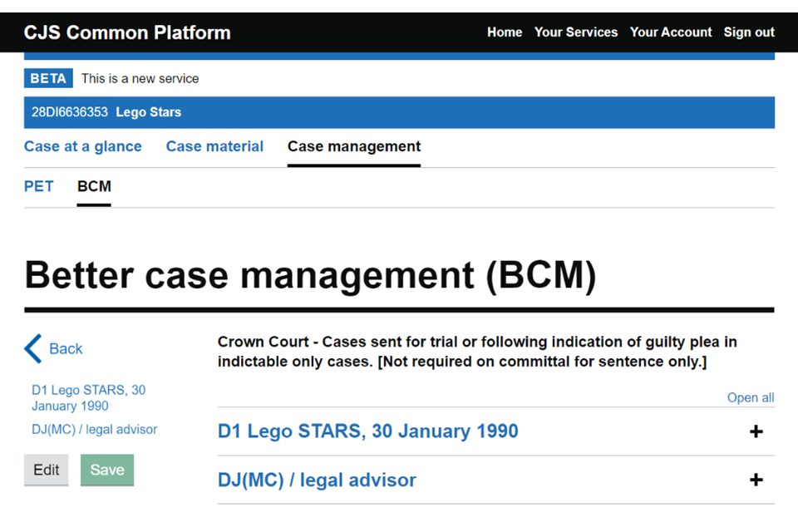
Task: Jump to DJ(MC) / legal advisor sidebar link
Action: click(x=94, y=430)
